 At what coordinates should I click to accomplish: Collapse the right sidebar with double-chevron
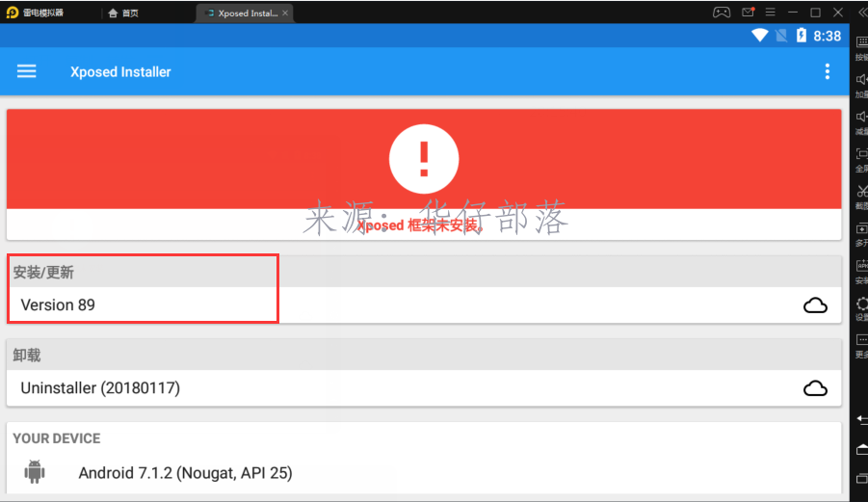click(860, 13)
